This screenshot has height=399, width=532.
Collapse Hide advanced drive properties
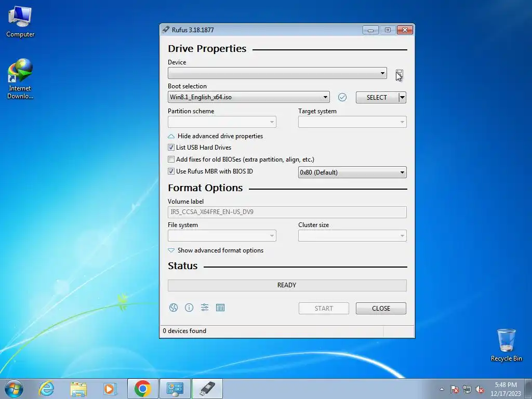pyautogui.click(x=216, y=136)
